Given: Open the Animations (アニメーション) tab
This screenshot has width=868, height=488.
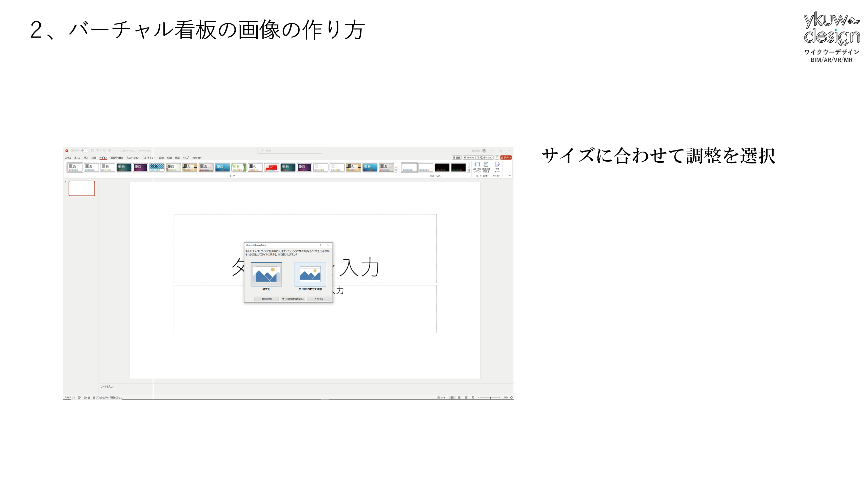Looking at the screenshot, I should pyautogui.click(x=133, y=158).
